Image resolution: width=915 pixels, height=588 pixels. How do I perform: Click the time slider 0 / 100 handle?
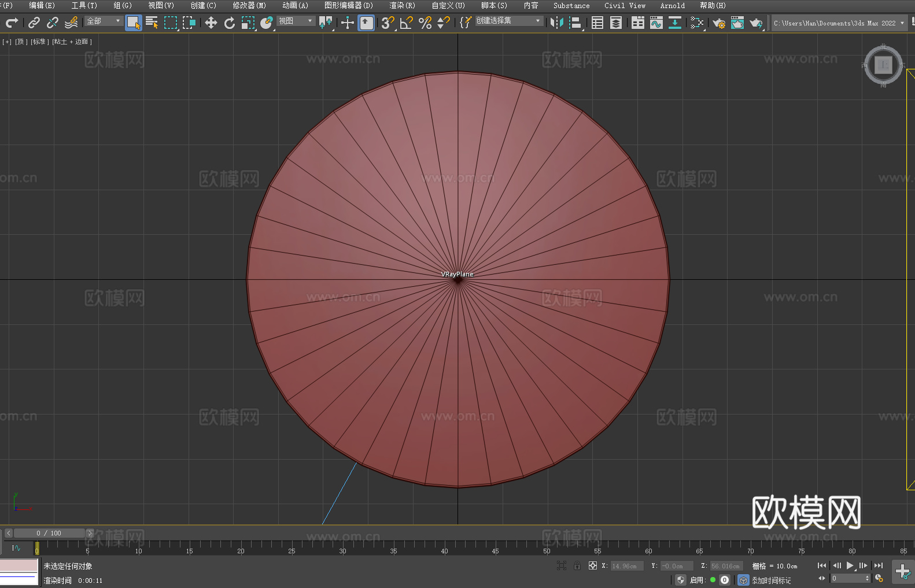point(49,533)
